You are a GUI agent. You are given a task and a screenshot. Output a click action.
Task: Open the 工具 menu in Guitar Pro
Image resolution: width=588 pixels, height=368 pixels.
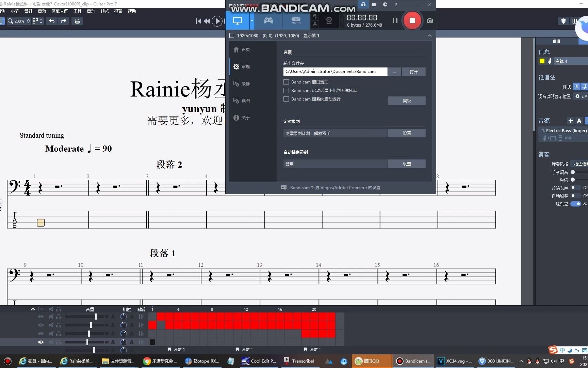[x=77, y=11]
